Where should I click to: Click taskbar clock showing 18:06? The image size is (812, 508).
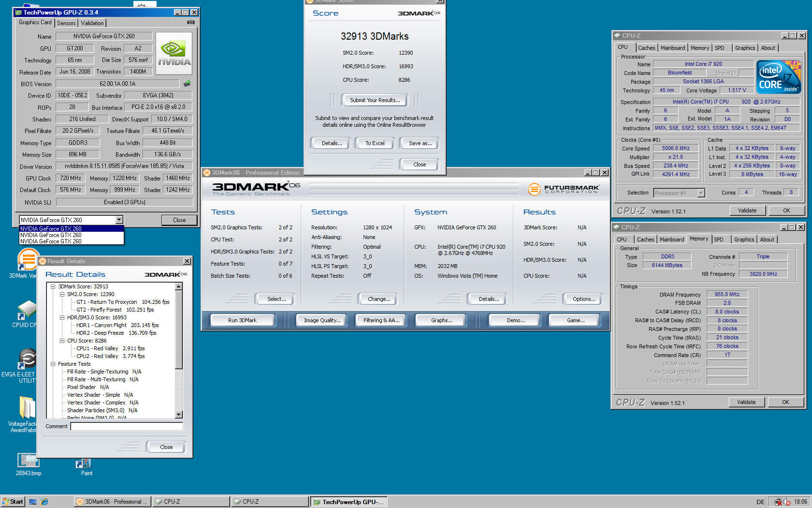[x=800, y=502]
